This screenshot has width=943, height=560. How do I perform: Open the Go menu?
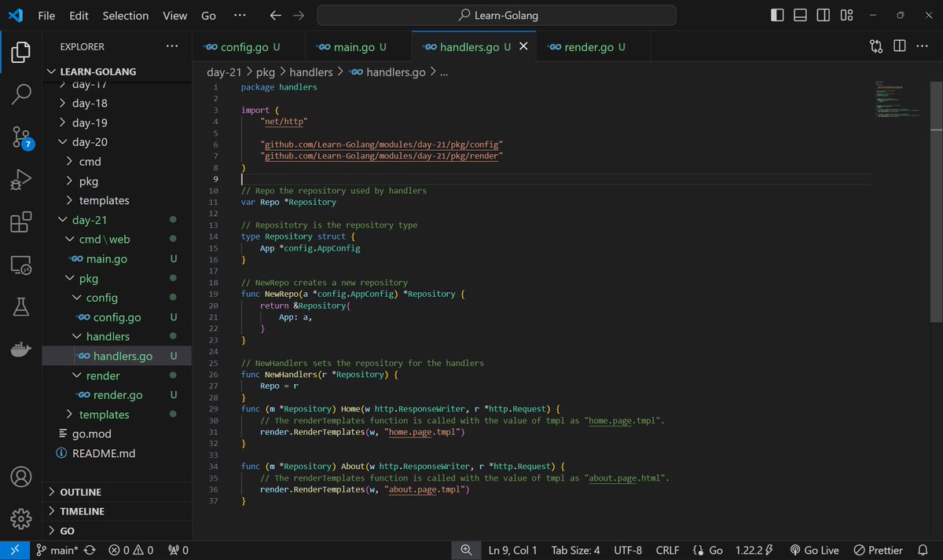[x=208, y=15]
